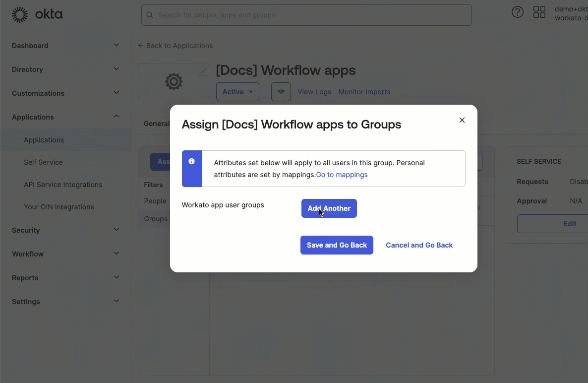Viewport: 588px width, 383px height.
Task: Open View Logs for the app
Action: tap(314, 92)
